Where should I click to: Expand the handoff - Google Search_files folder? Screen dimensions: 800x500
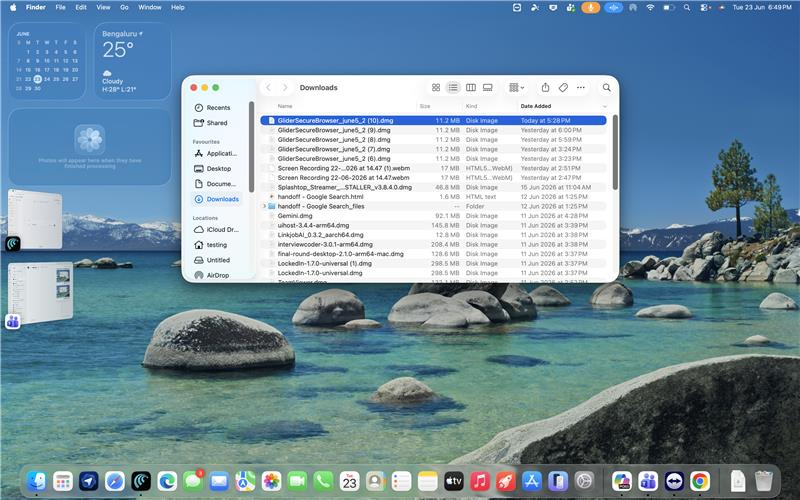tap(264, 207)
